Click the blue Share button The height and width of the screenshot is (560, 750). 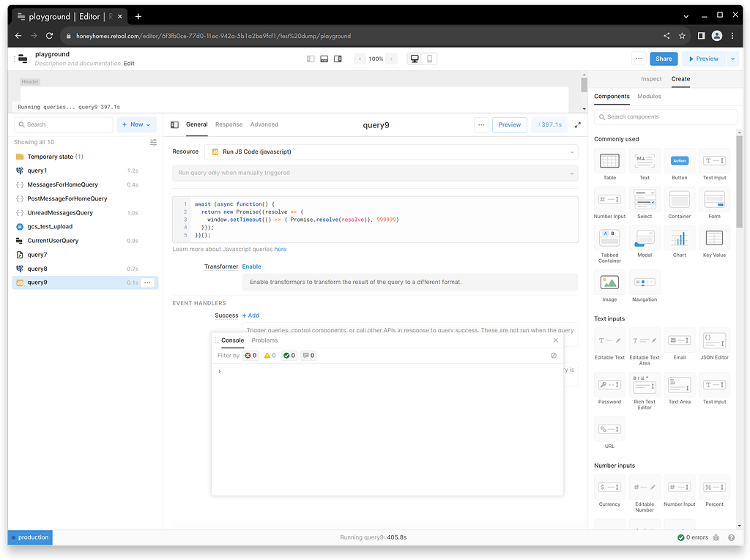(x=664, y=59)
